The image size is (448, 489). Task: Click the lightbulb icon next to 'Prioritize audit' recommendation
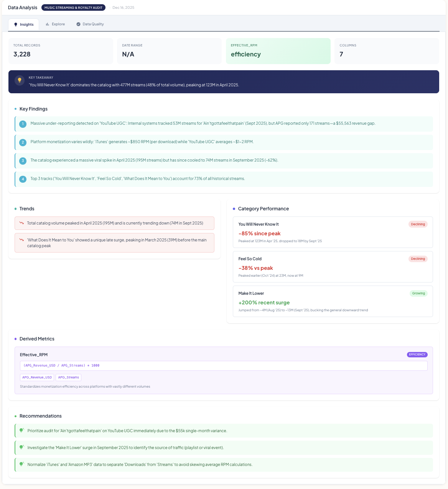[x=21, y=431]
